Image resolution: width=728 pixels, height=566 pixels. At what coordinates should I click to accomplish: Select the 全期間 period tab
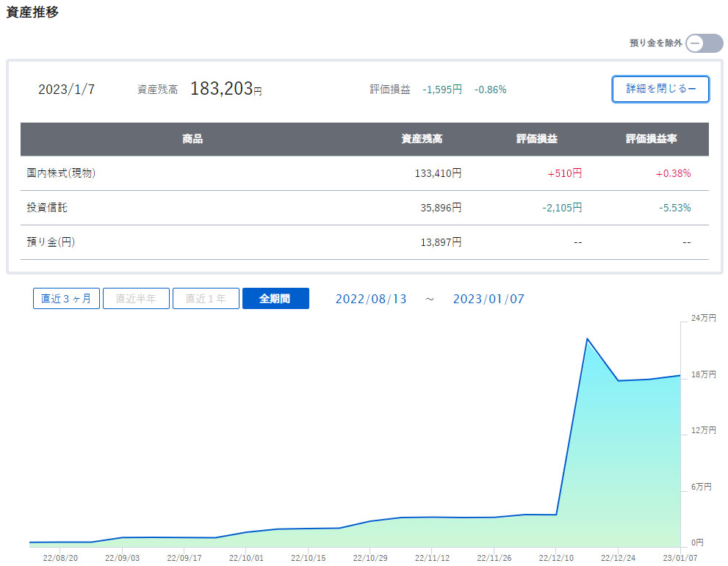click(x=275, y=299)
